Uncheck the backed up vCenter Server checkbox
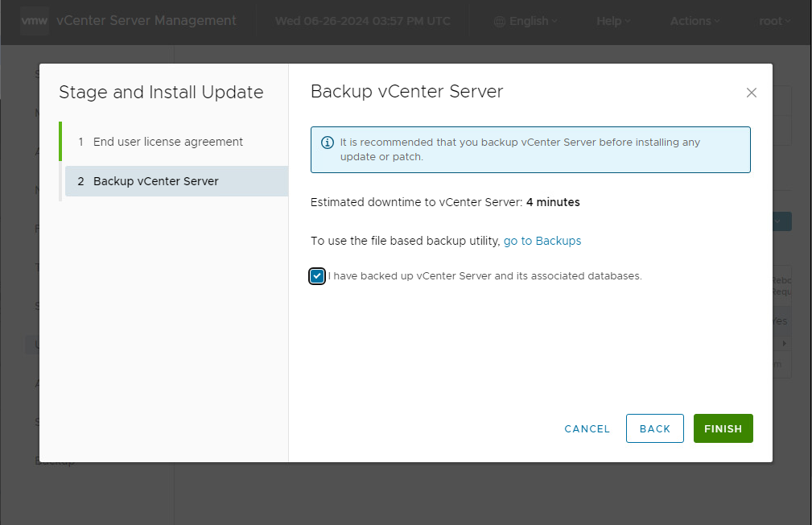Image resolution: width=812 pixels, height=525 pixels. click(x=317, y=276)
